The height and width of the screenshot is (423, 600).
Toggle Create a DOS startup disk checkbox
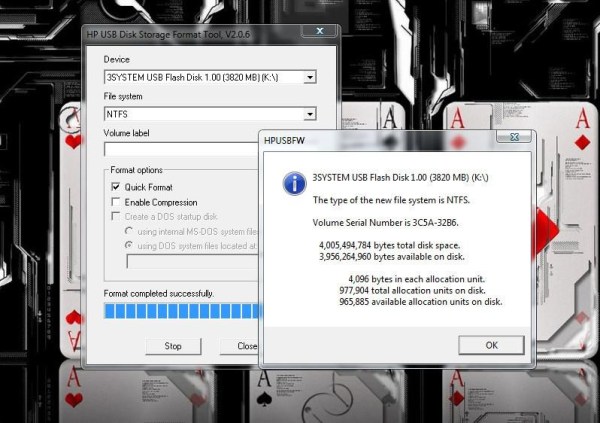116,216
